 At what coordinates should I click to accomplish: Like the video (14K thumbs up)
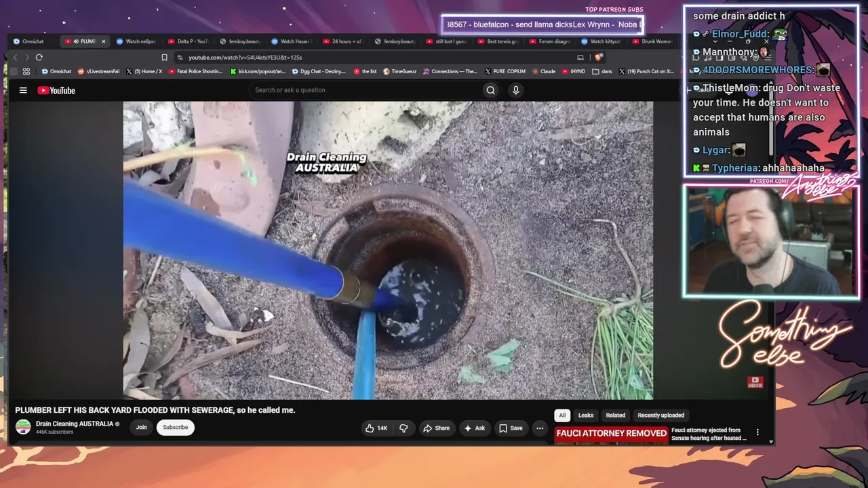[x=376, y=428]
